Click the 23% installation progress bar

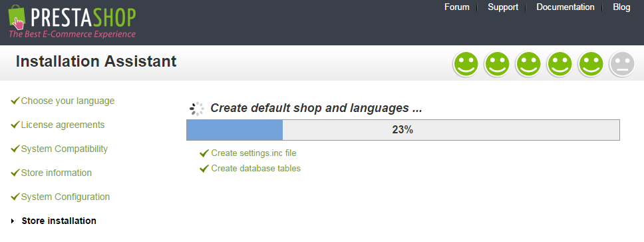point(403,130)
